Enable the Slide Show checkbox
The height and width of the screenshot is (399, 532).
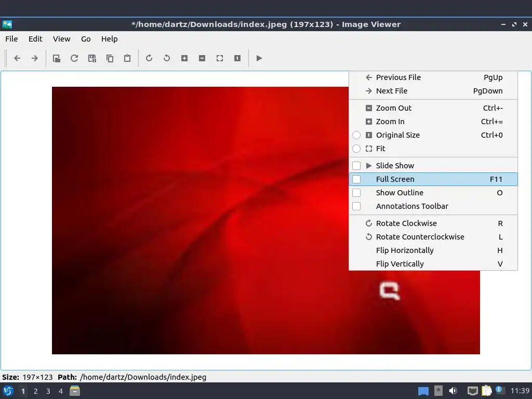pyautogui.click(x=356, y=166)
